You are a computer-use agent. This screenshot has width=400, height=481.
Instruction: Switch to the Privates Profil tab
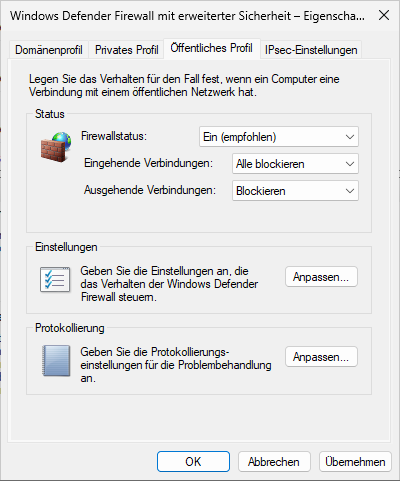[126, 50]
